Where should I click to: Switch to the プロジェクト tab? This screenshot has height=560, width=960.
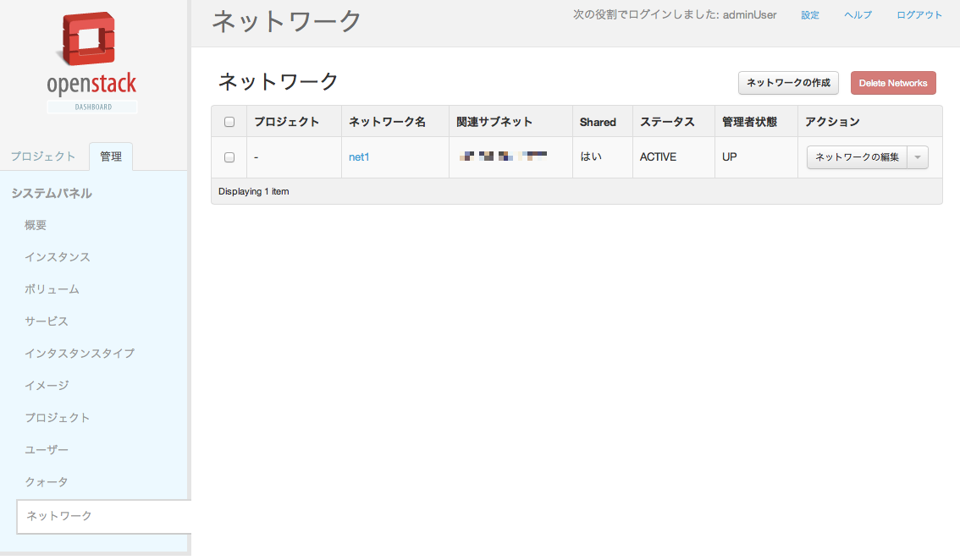[x=43, y=156]
